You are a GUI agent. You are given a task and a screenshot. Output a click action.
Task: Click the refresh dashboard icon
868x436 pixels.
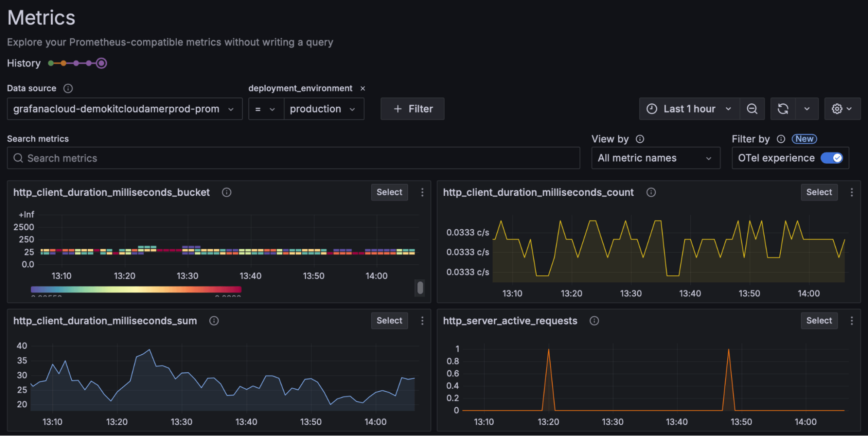tap(783, 109)
